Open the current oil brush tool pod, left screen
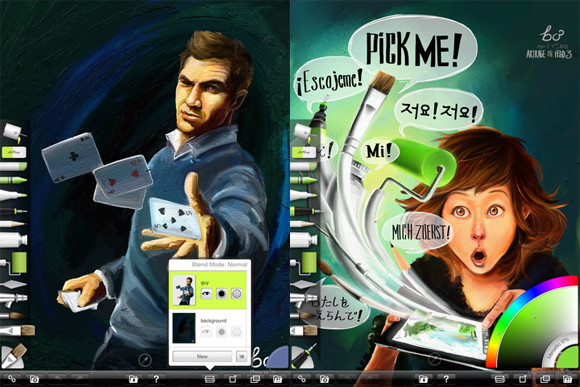 tap(14, 356)
